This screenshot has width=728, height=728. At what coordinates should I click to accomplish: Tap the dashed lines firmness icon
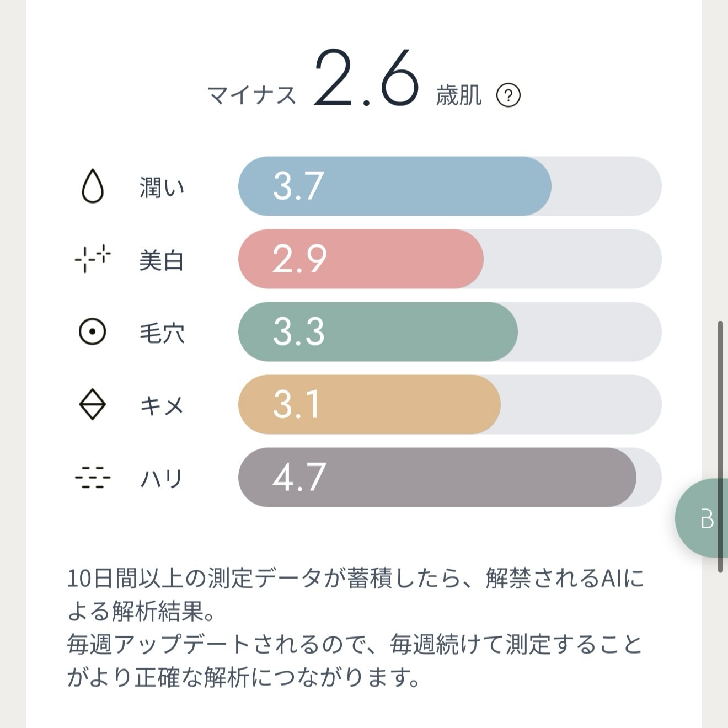tap(93, 478)
